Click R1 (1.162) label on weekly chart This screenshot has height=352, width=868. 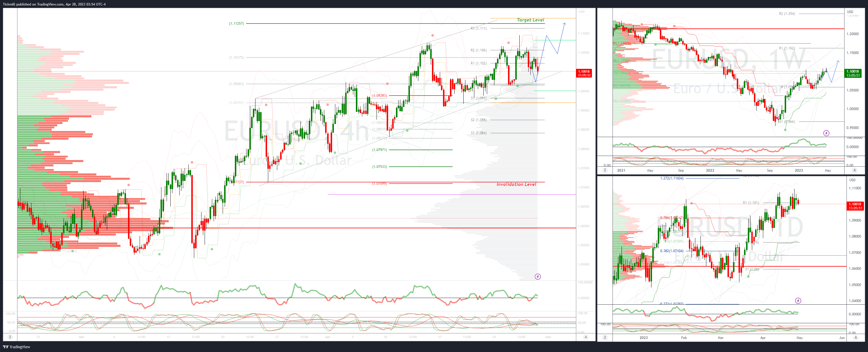[786, 48]
